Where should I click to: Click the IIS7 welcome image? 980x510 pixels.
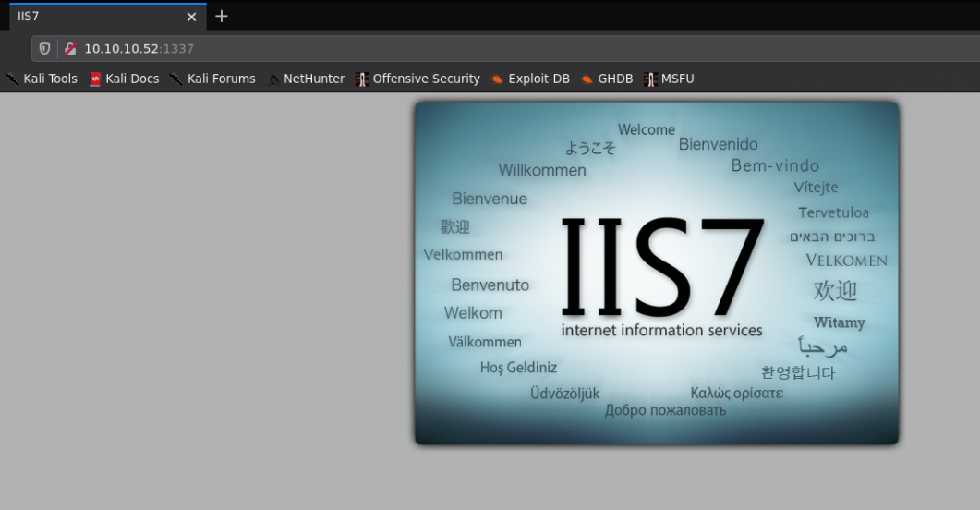(x=657, y=273)
